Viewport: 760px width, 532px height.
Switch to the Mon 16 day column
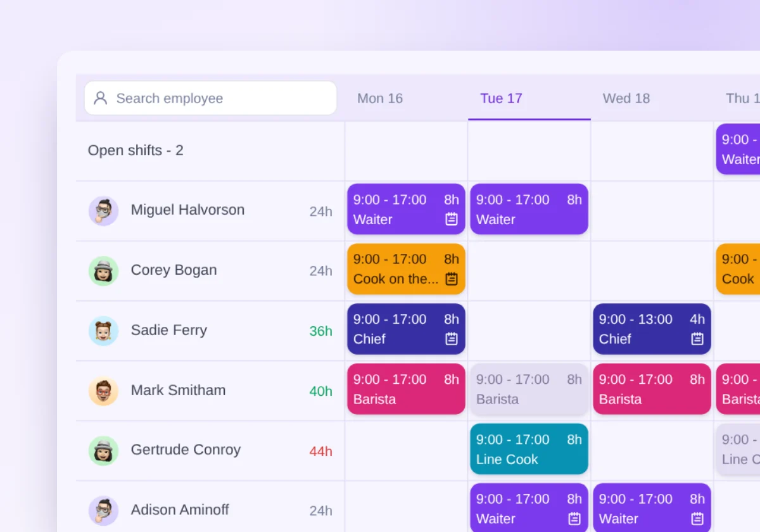click(380, 98)
